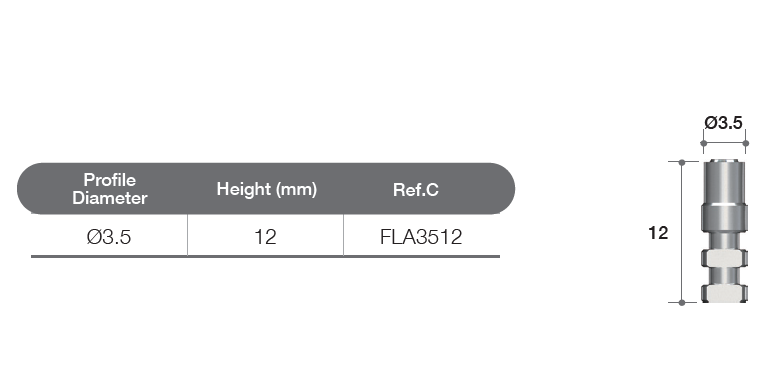The height and width of the screenshot is (376, 778).
Task: Click the bottom white hex ring on analog
Action: click(724, 293)
